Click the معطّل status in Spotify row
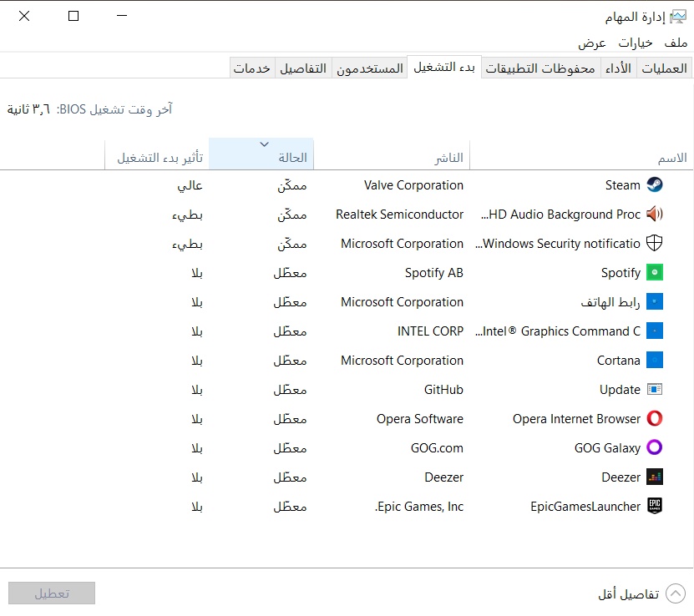 [x=290, y=273]
